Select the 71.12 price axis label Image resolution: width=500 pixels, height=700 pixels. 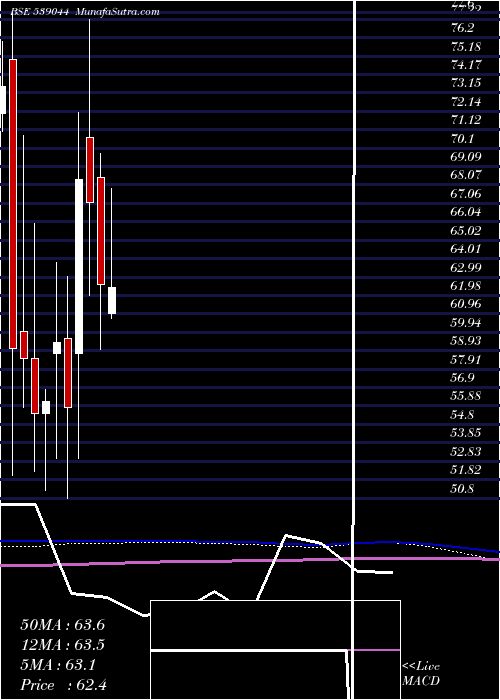pyautogui.click(x=467, y=120)
